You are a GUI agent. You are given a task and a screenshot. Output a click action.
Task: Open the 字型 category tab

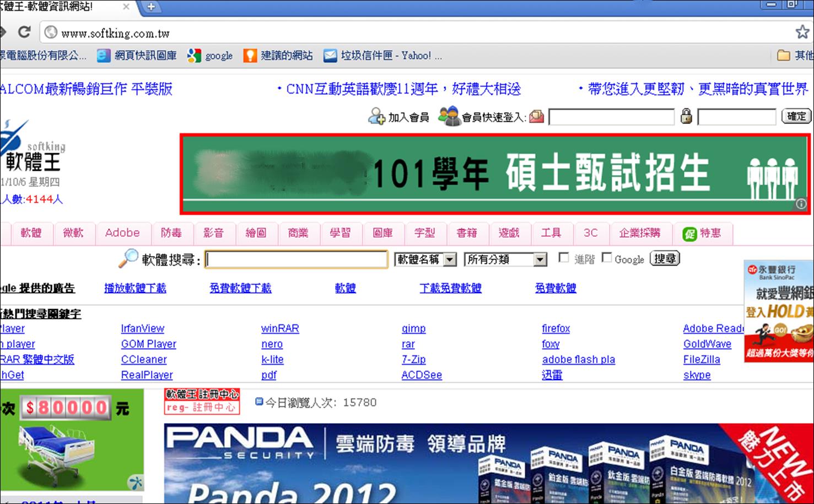(x=424, y=233)
